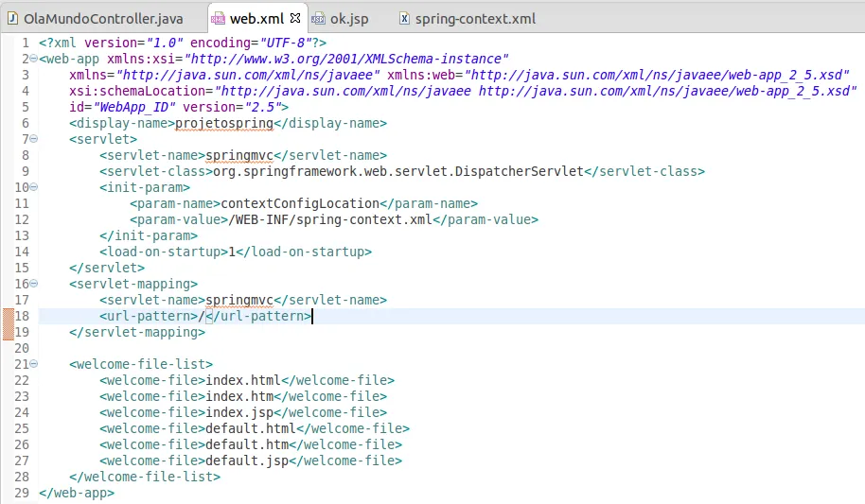Click the XML icon on web.xml tab

click(218, 19)
